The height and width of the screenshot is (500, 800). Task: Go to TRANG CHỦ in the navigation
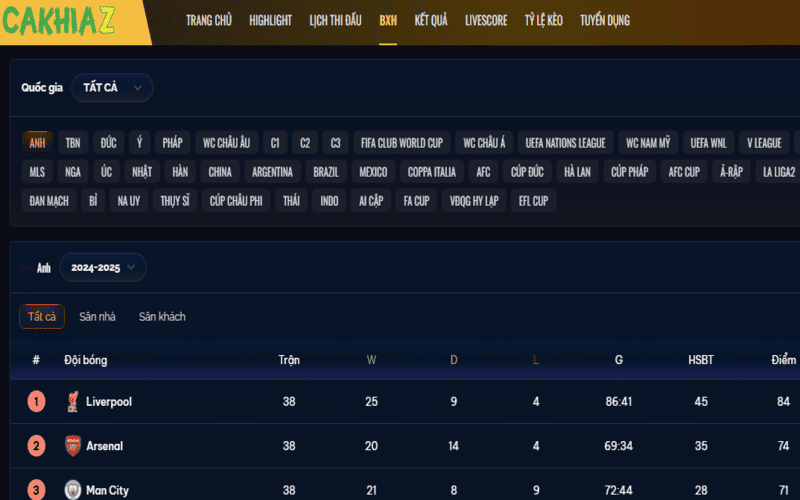pos(209,20)
